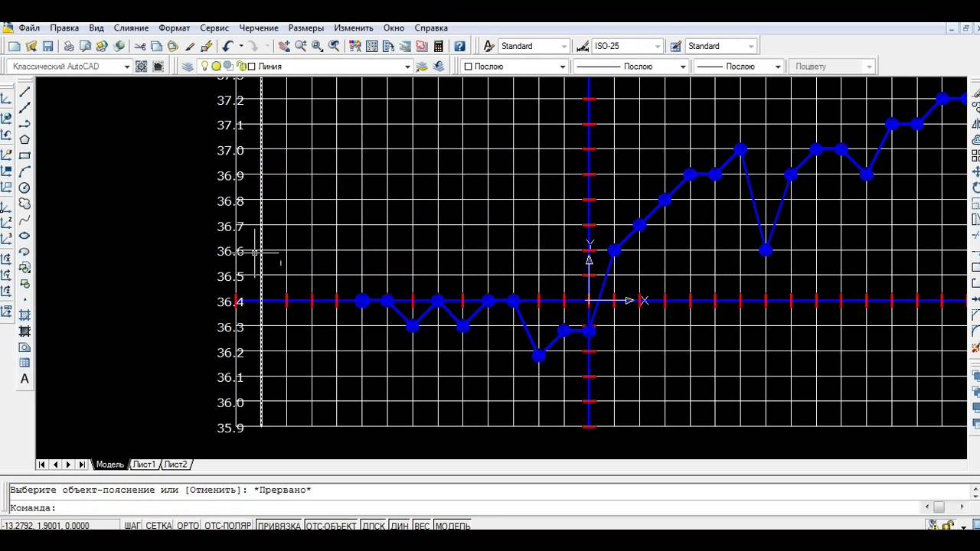980x551 pixels.
Task: Open the Черчение menu
Action: click(x=259, y=28)
